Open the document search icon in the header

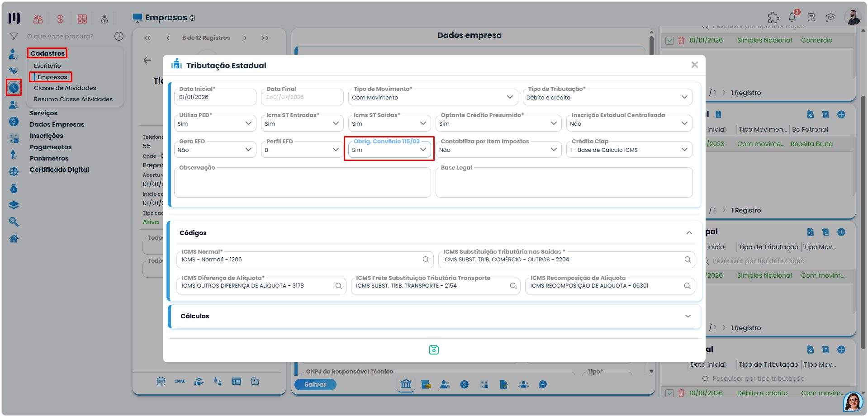click(x=811, y=18)
